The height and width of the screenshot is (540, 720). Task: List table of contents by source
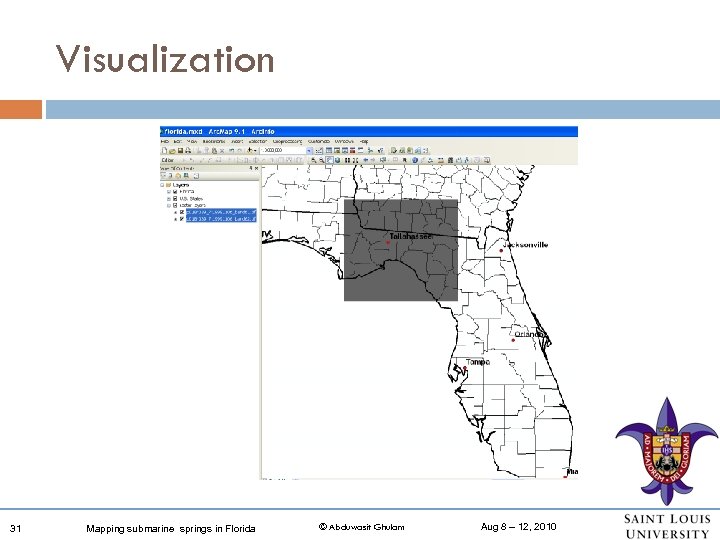point(170,176)
